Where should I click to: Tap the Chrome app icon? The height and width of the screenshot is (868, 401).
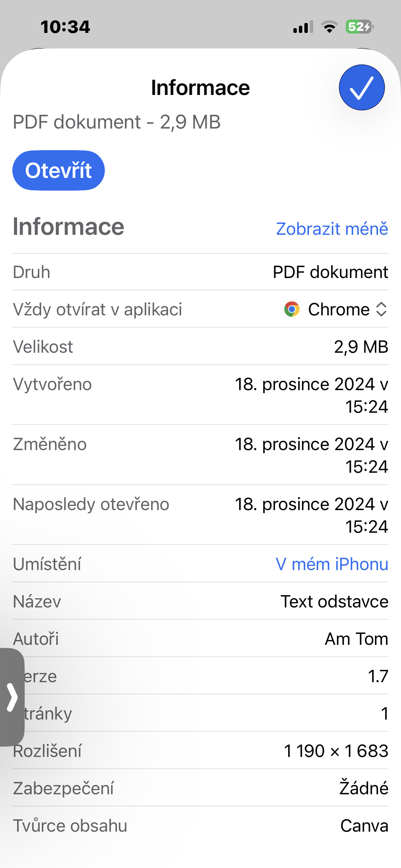(292, 309)
